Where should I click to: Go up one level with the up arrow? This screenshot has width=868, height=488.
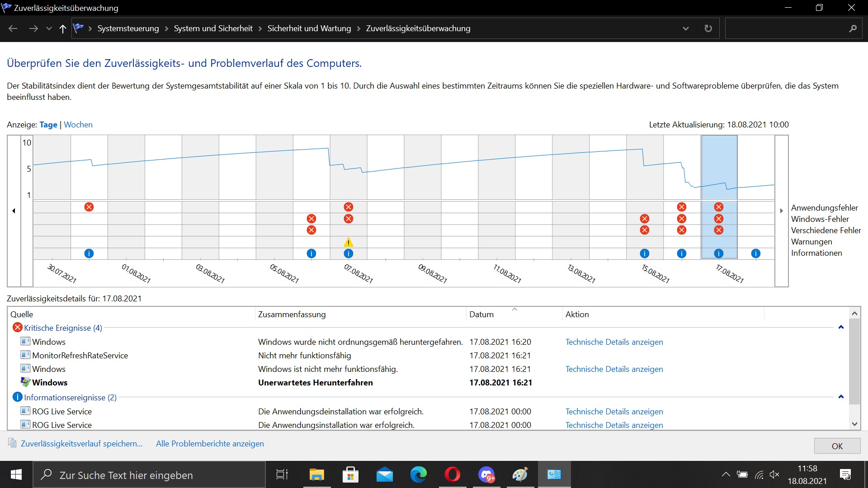point(63,28)
